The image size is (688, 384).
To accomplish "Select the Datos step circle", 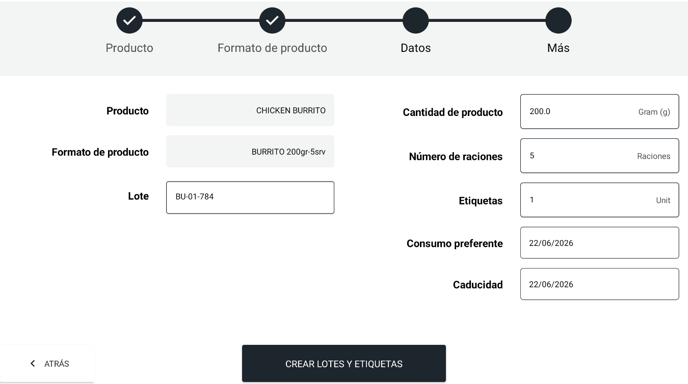I will click(x=415, y=20).
